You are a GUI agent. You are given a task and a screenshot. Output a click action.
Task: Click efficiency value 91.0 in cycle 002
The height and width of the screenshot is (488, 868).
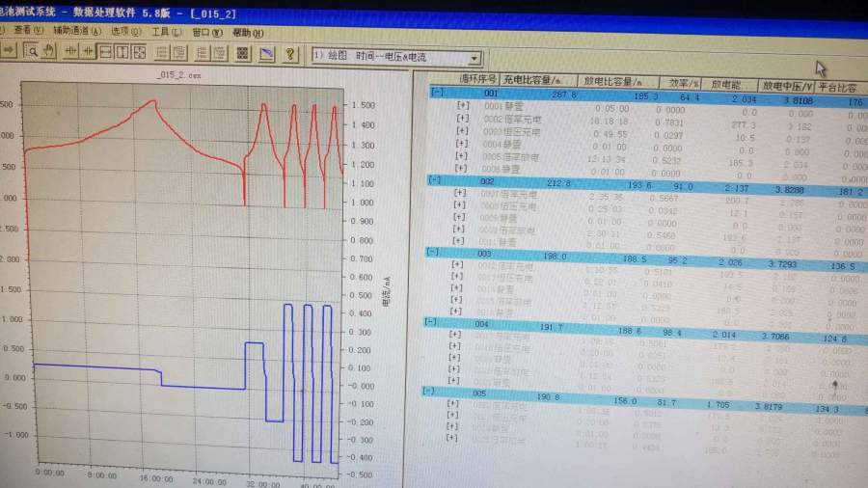pyautogui.click(x=684, y=187)
